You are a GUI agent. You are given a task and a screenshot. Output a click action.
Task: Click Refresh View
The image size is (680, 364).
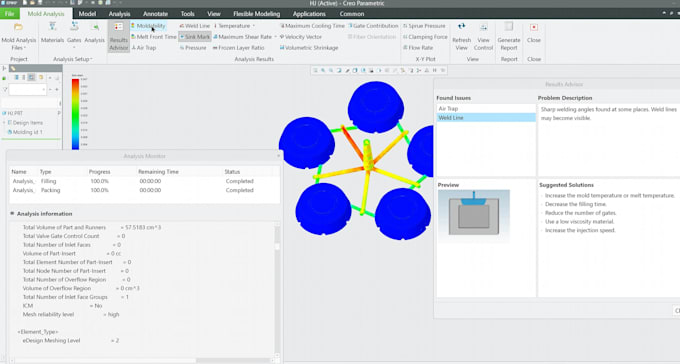pos(461,36)
